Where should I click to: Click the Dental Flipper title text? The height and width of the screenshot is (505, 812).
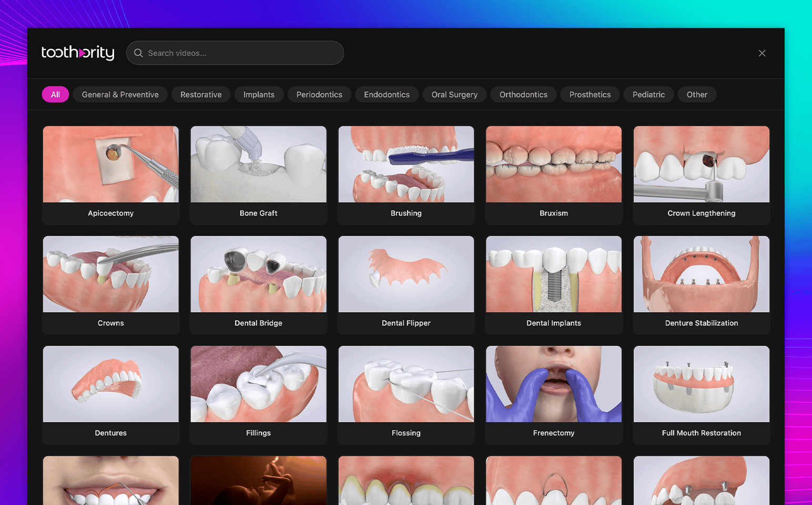(x=406, y=323)
